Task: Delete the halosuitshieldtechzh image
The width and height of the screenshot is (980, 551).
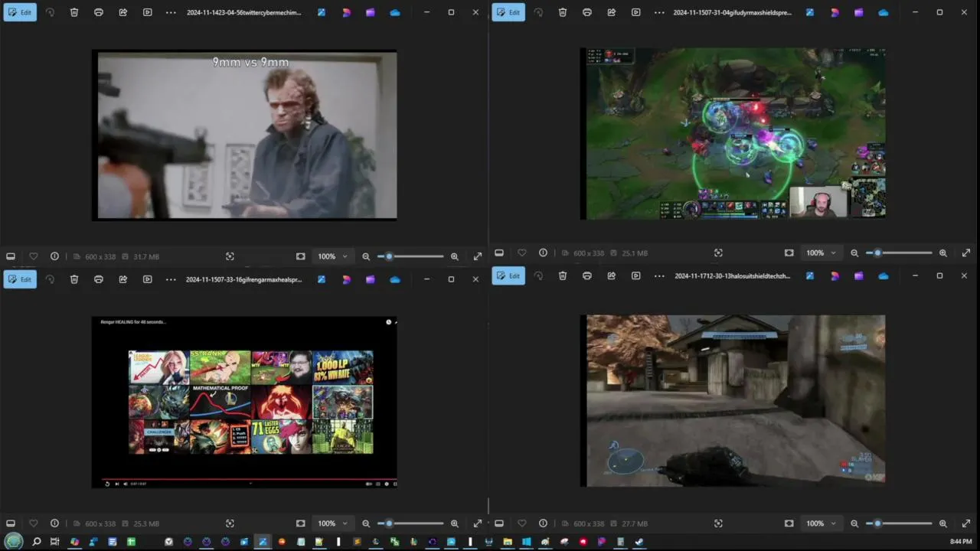Action: (x=563, y=275)
